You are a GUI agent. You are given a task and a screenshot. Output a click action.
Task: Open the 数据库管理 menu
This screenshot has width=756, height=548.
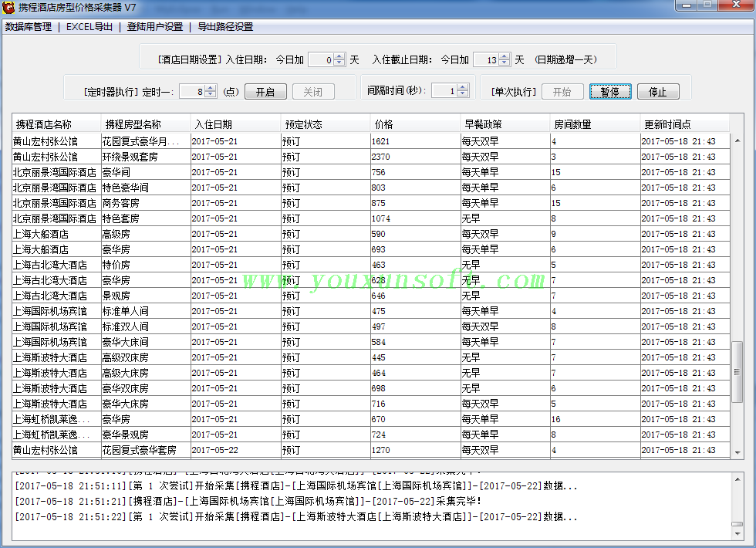point(29,27)
